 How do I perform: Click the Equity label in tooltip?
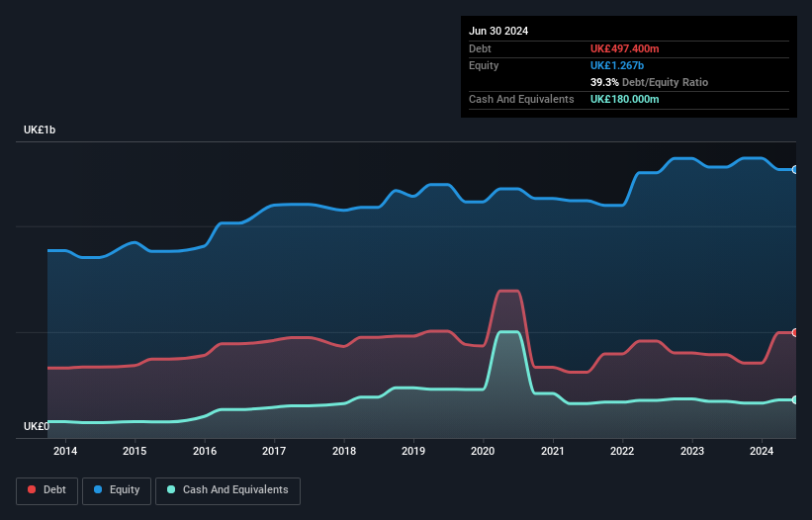point(484,65)
